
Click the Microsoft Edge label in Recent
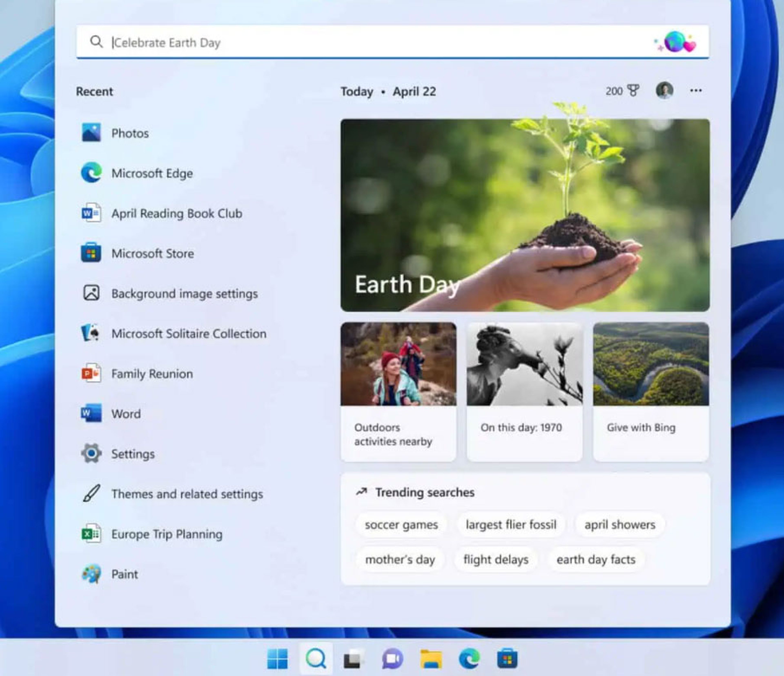point(152,173)
